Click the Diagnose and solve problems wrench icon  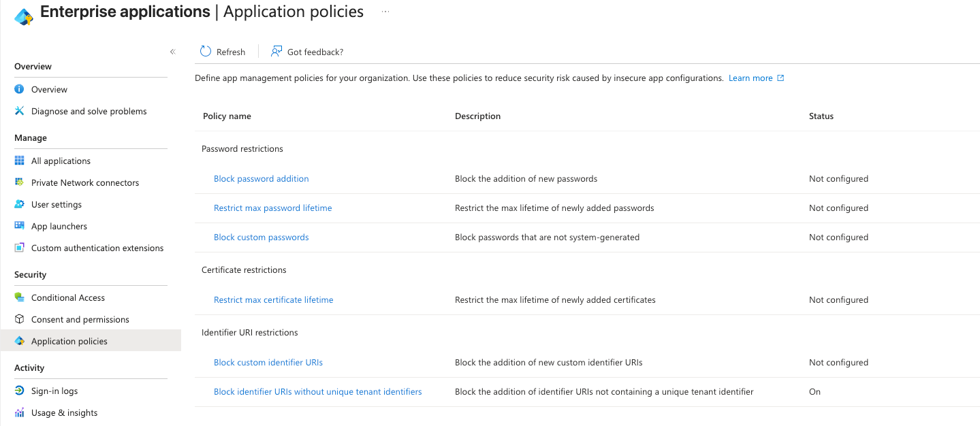point(19,111)
